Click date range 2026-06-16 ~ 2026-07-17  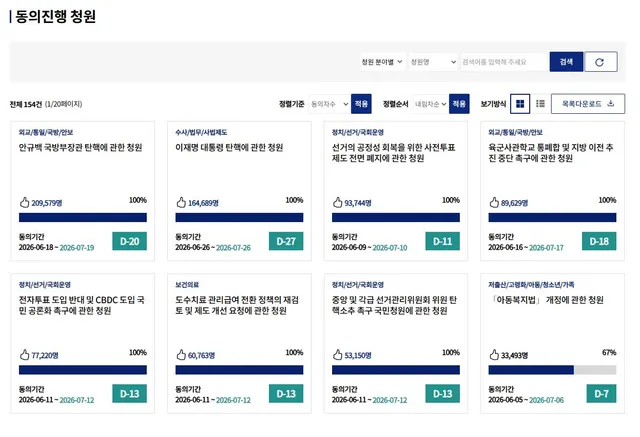pyautogui.click(x=526, y=248)
